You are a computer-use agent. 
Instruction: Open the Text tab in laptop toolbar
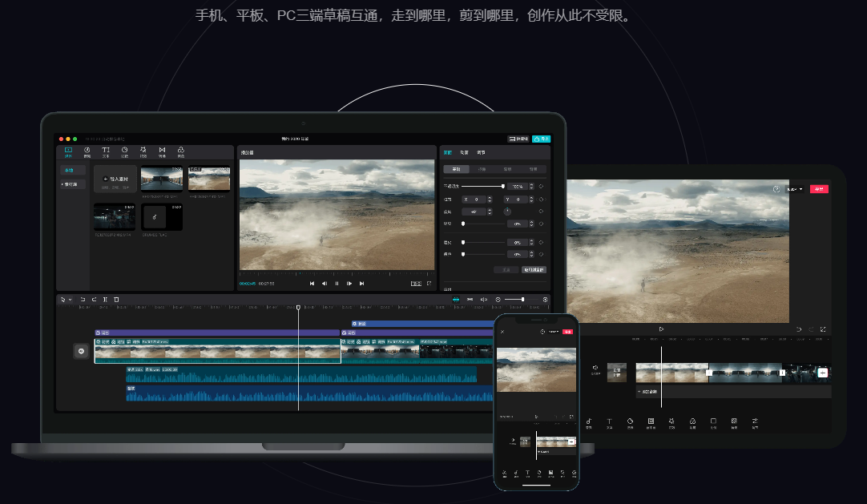106,151
